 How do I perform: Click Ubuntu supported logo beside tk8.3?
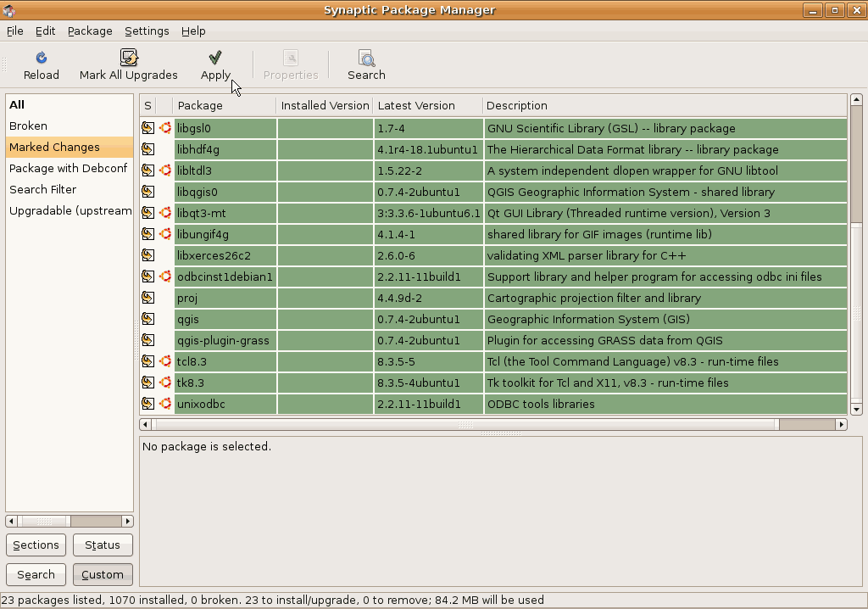pos(165,383)
